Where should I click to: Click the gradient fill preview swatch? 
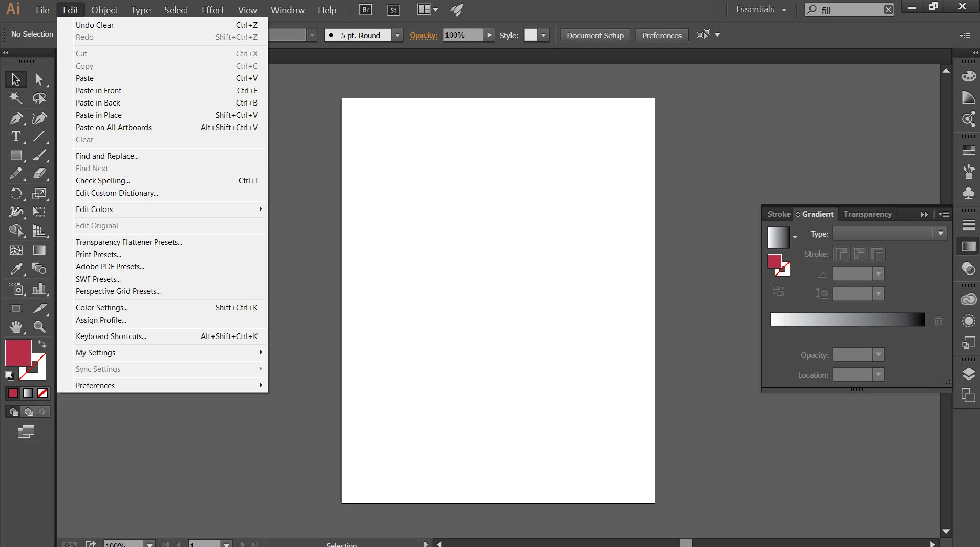point(778,238)
